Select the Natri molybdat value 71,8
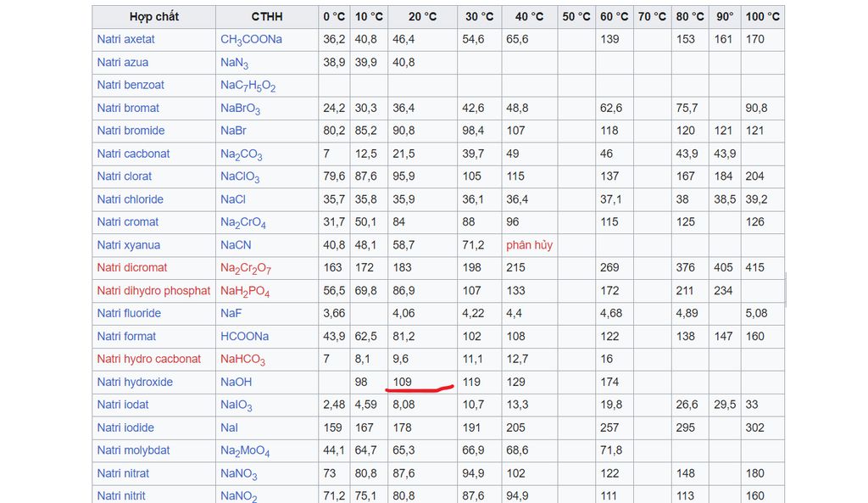This screenshot has height=503, width=868. 611,450
